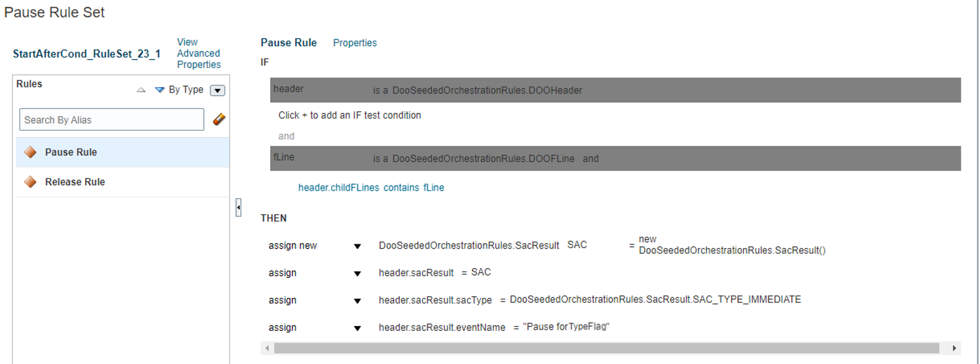Open the dropdown for the eventName assign action
Viewport: 980px width, 364px height.
[x=357, y=327]
